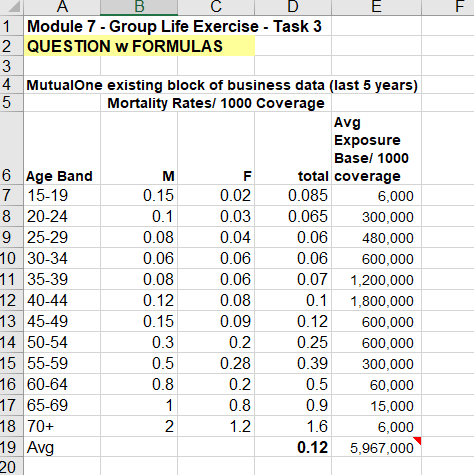Click female rate 1.2 for age 70+
Image resolution: width=474 pixels, height=475 pixels.
click(216, 426)
